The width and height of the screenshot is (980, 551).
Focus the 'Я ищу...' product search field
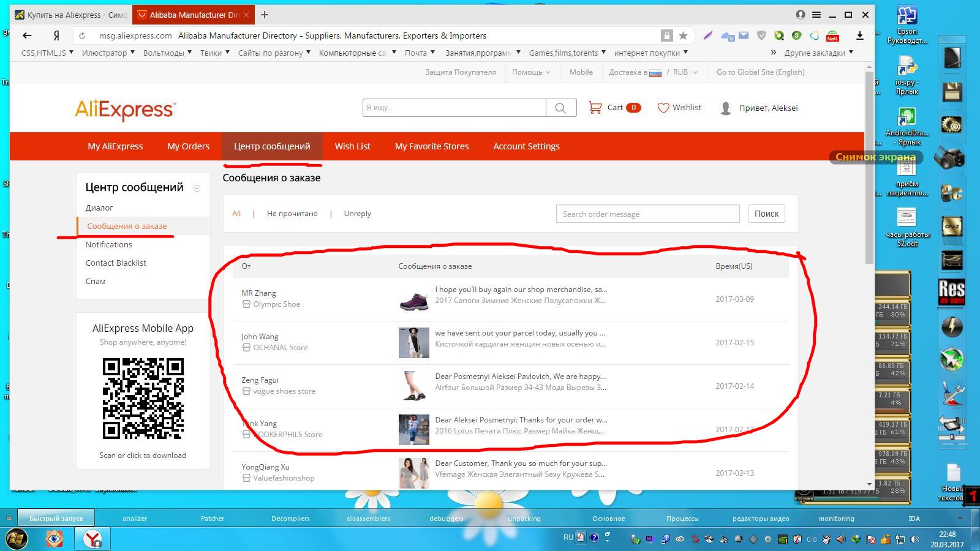point(454,108)
